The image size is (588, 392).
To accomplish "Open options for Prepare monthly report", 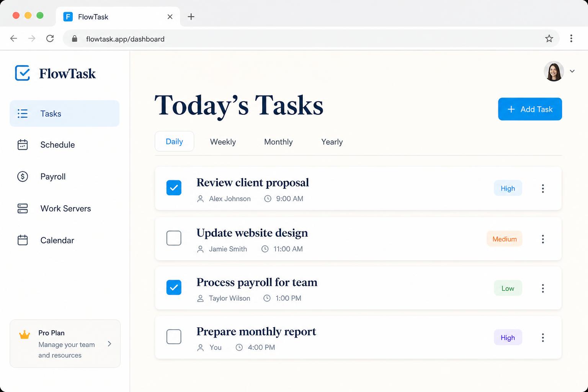I will click(543, 338).
